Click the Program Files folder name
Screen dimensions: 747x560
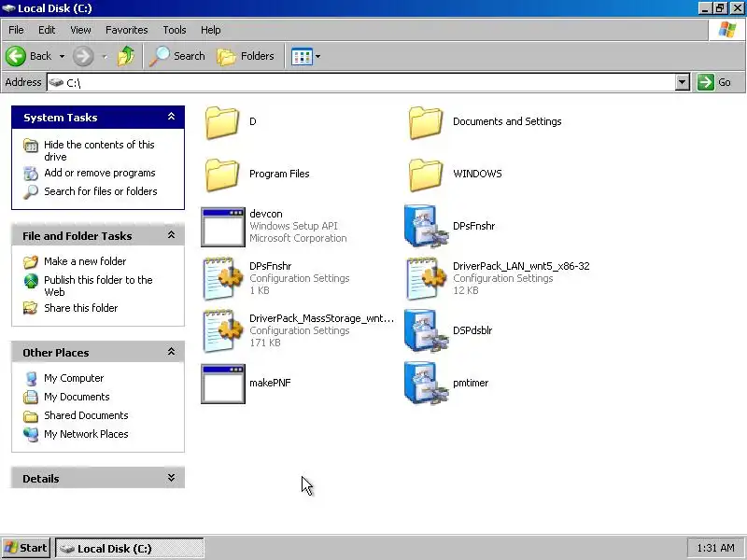click(x=279, y=174)
